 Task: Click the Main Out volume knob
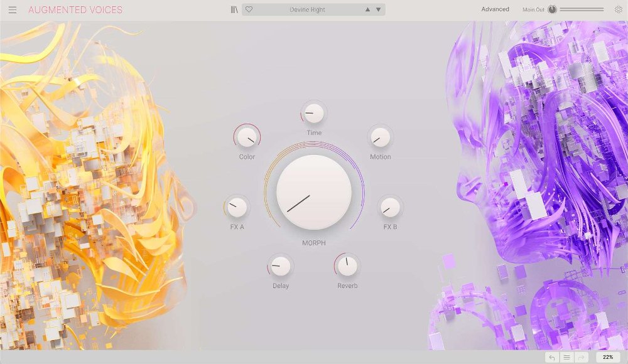(x=553, y=9)
